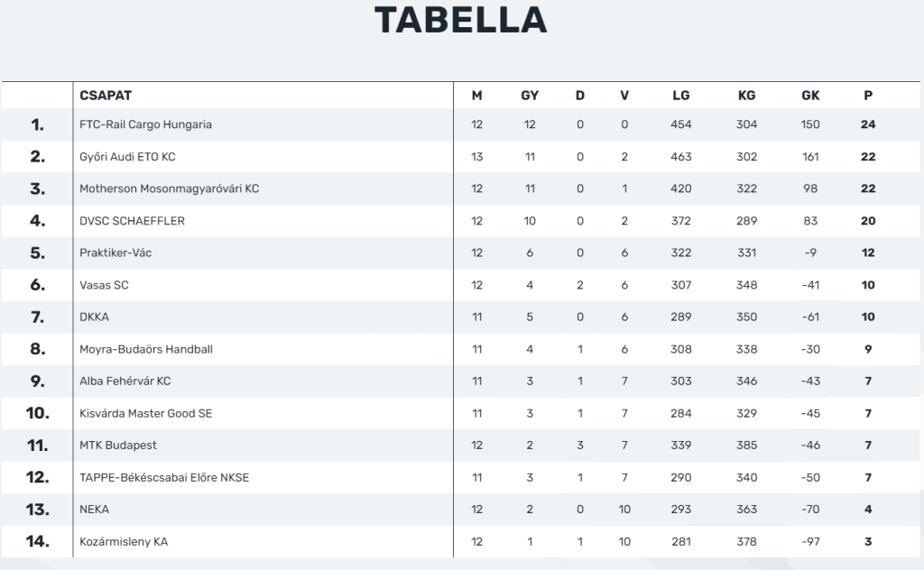Click DVSC SCHAEFFLER team name

pyautogui.click(x=132, y=221)
